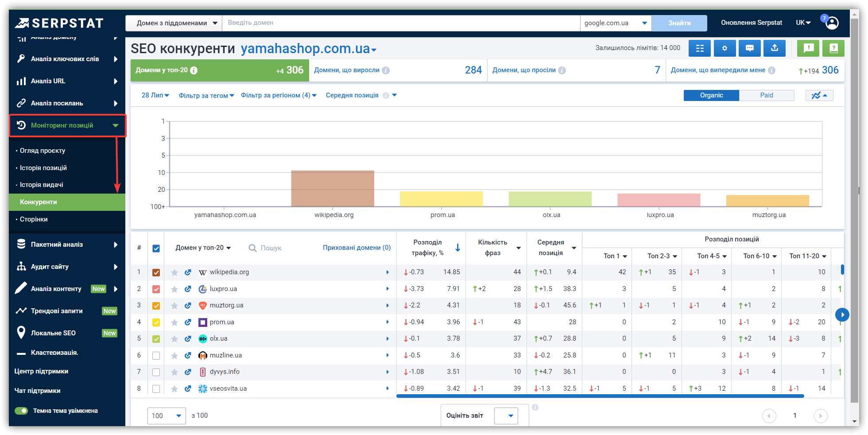Open the settings gear button
Viewport: 868px width, 435px height.
[x=725, y=48]
